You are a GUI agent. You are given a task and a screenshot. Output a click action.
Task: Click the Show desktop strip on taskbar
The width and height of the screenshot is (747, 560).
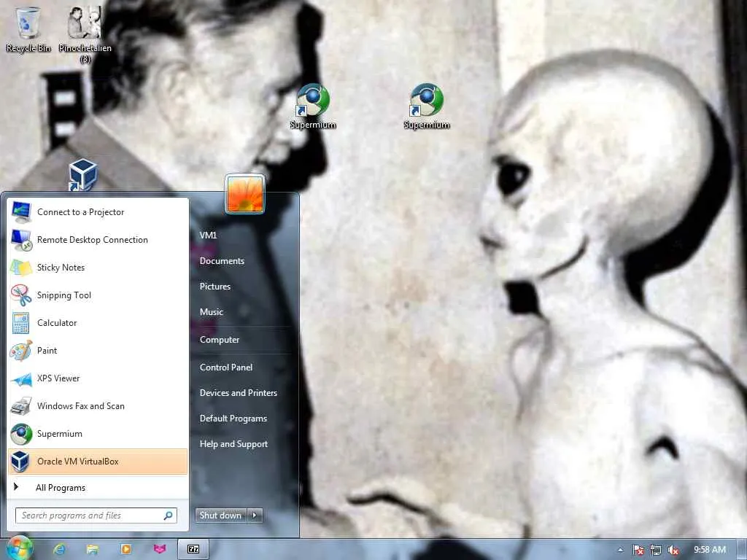tap(742, 549)
